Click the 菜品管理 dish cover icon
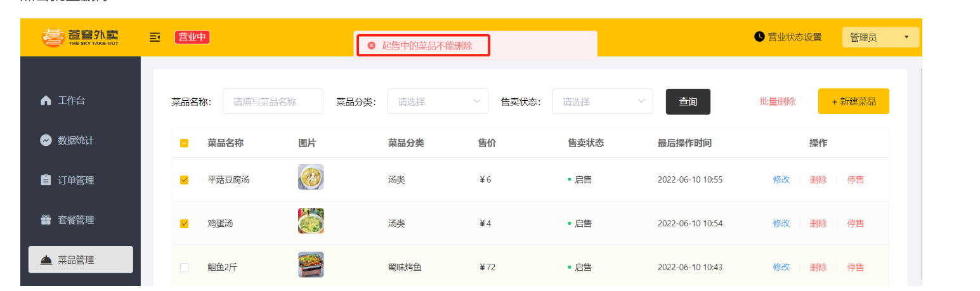 click(x=46, y=260)
